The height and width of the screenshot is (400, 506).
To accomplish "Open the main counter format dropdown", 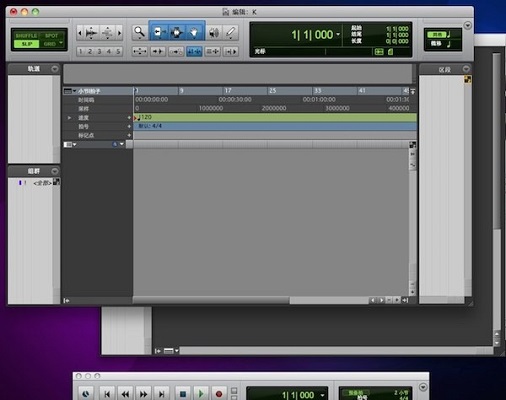I will click(338, 34).
